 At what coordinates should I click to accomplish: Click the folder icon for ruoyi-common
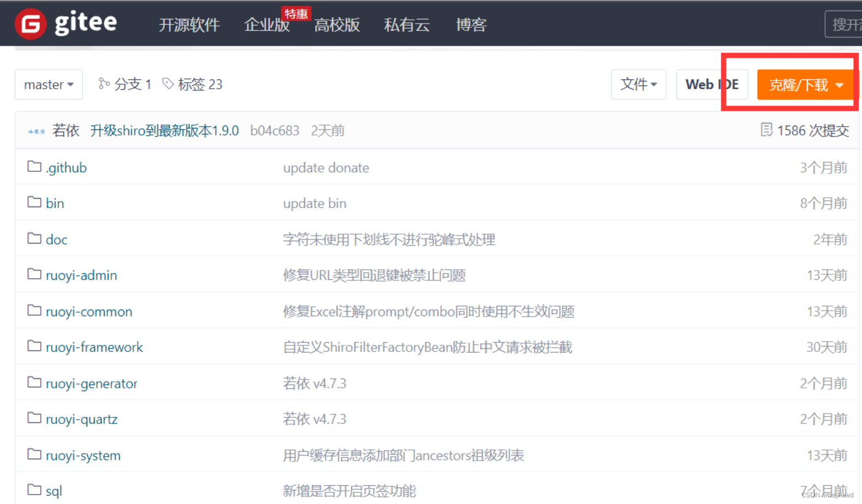pyautogui.click(x=34, y=311)
